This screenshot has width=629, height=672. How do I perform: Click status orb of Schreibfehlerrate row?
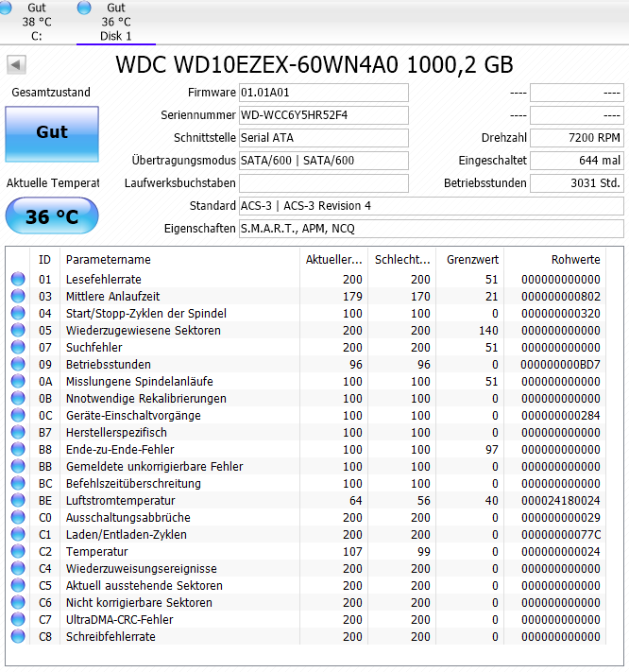(18, 636)
